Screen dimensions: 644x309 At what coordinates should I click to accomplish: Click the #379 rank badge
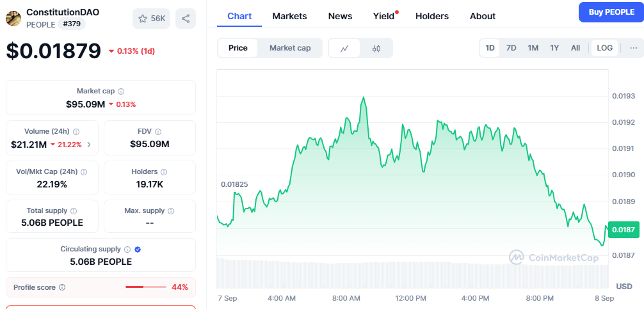pos(72,24)
